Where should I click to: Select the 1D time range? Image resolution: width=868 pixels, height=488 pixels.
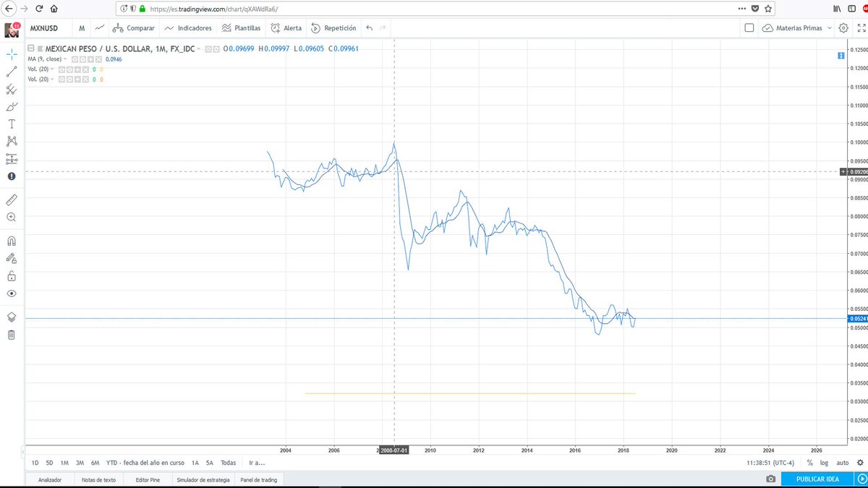(x=35, y=463)
